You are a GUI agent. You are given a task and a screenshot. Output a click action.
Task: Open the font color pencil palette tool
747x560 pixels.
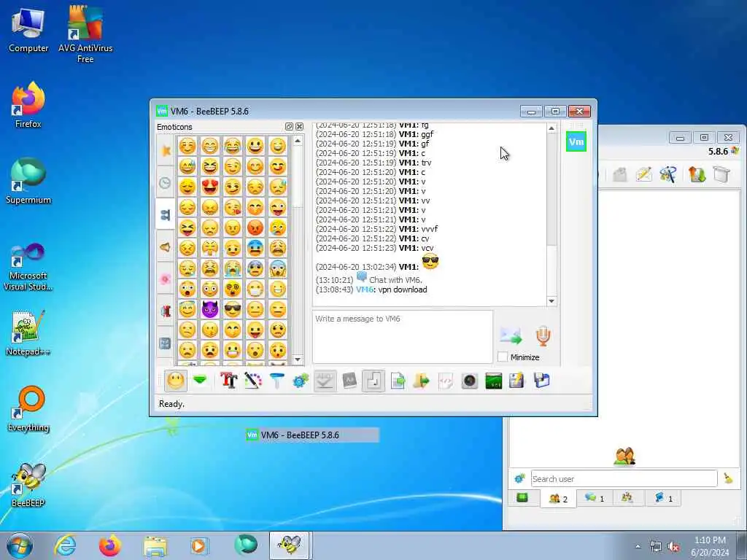coord(253,381)
